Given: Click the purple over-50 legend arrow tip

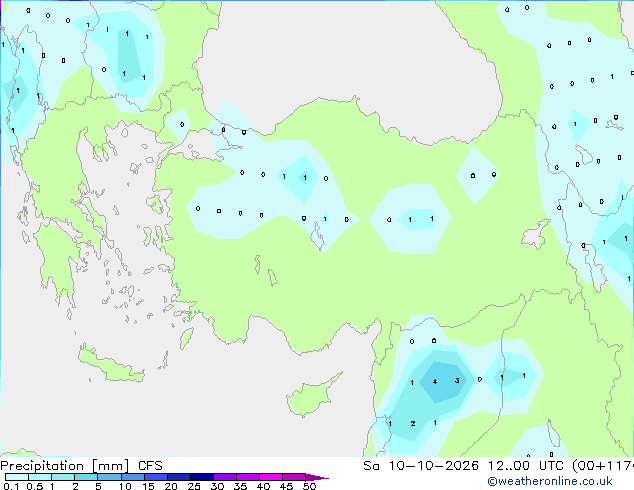Looking at the screenshot, I should click(x=317, y=477).
